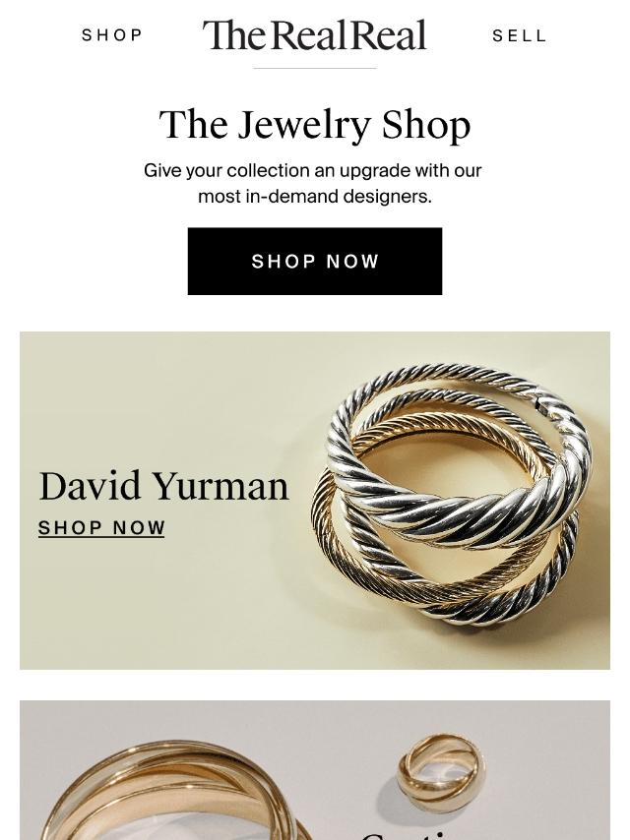Click The Jewelry Shop headline

pos(315,125)
